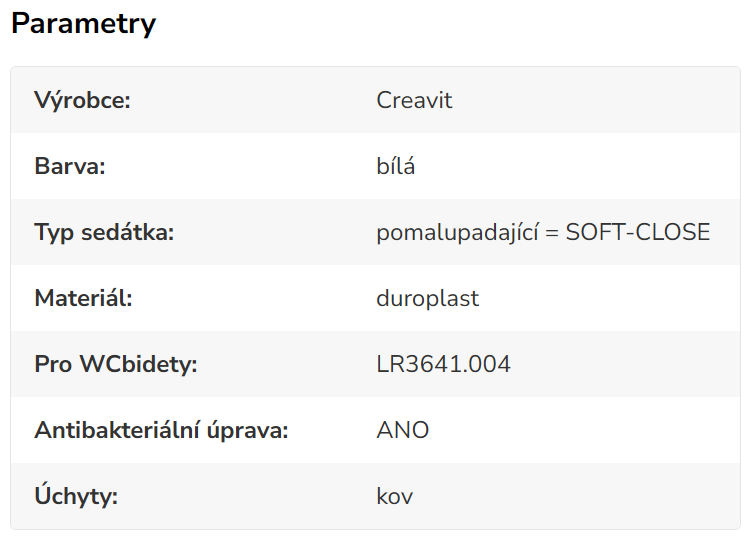The height and width of the screenshot is (539, 750).
Task: Click the Úchyty label
Action: [x=76, y=496]
